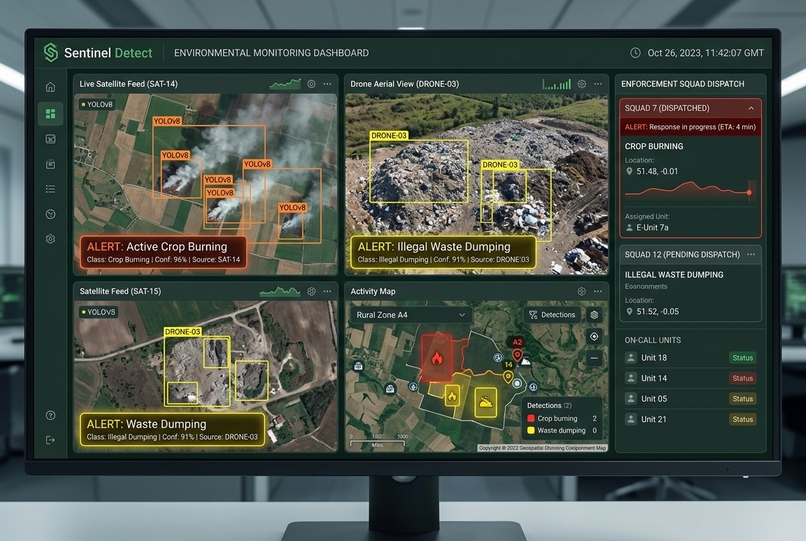Click the CROP BURNING heading in Squad 7
The height and width of the screenshot is (541, 806).
(x=654, y=147)
